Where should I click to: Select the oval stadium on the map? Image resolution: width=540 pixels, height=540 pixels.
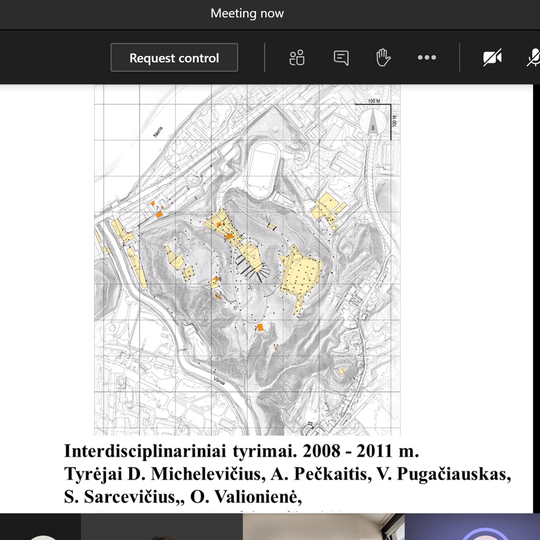pyautogui.click(x=262, y=169)
